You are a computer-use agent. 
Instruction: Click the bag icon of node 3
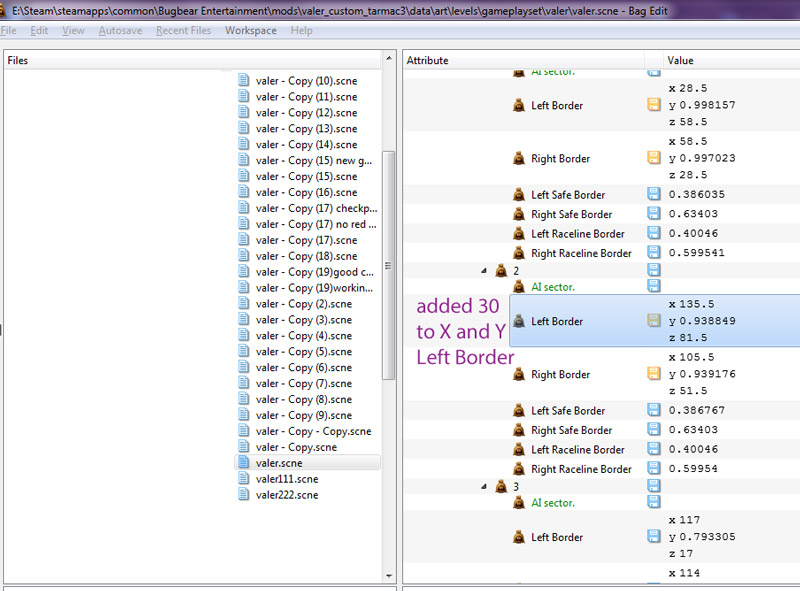[501, 486]
